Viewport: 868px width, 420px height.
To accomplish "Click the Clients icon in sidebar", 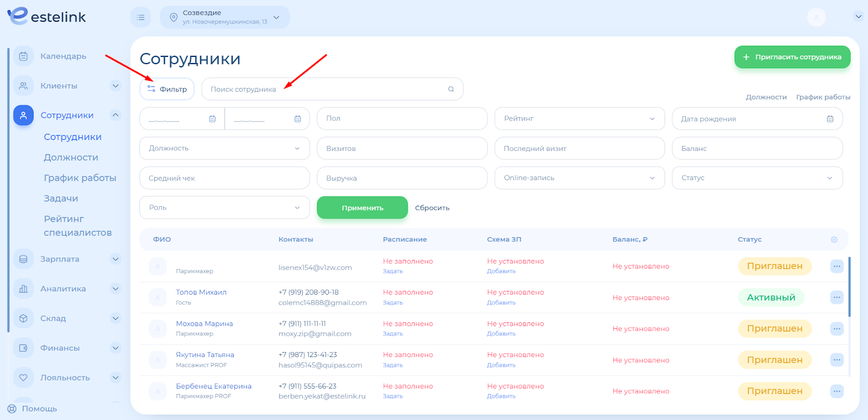I will click(23, 86).
